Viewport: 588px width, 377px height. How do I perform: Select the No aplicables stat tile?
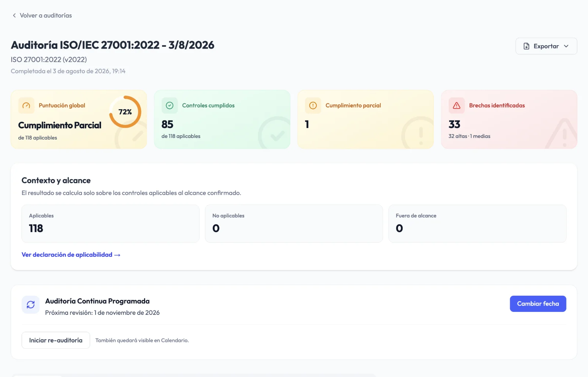coord(294,224)
